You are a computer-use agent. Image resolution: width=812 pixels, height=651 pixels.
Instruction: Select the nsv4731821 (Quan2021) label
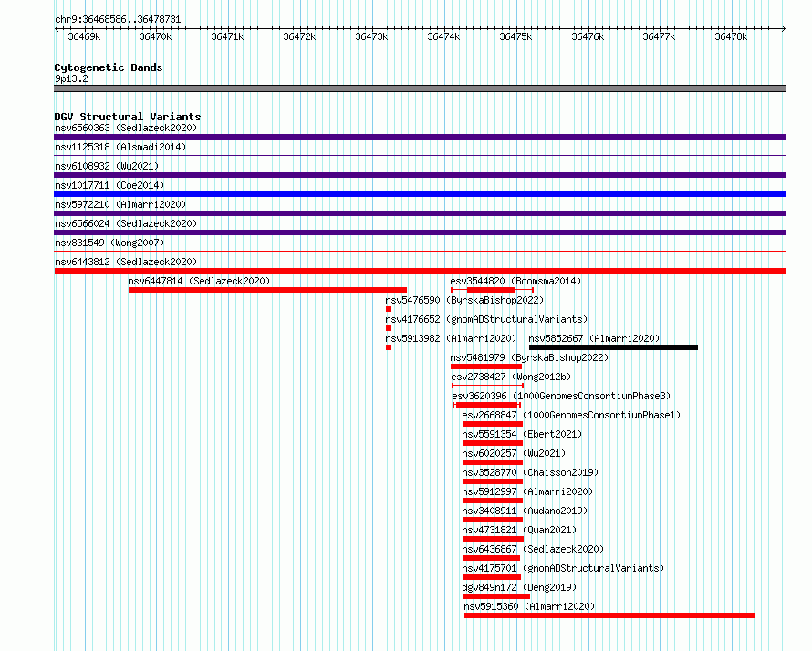pos(519,530)
